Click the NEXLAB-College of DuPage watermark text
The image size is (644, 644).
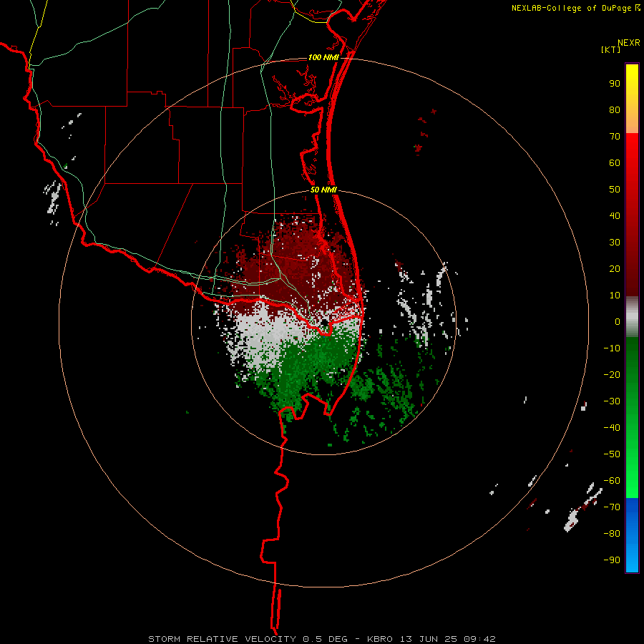(x=575, y=8)
